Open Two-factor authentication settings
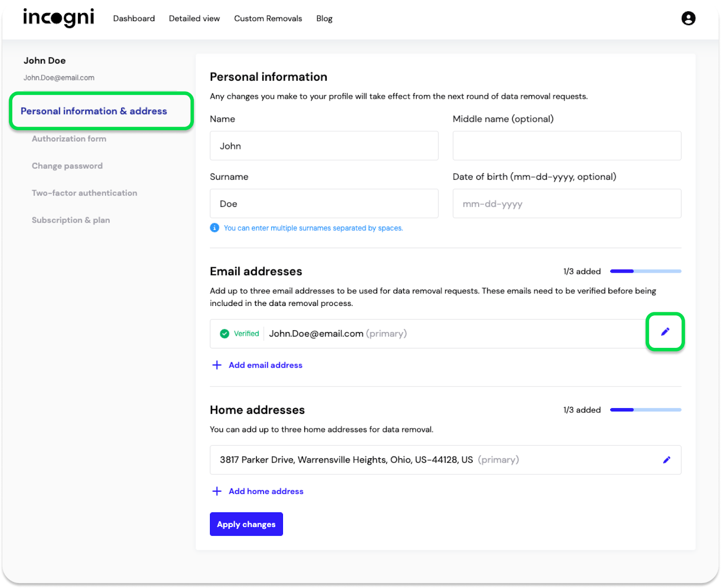The image size is (721, 588). 84,193
